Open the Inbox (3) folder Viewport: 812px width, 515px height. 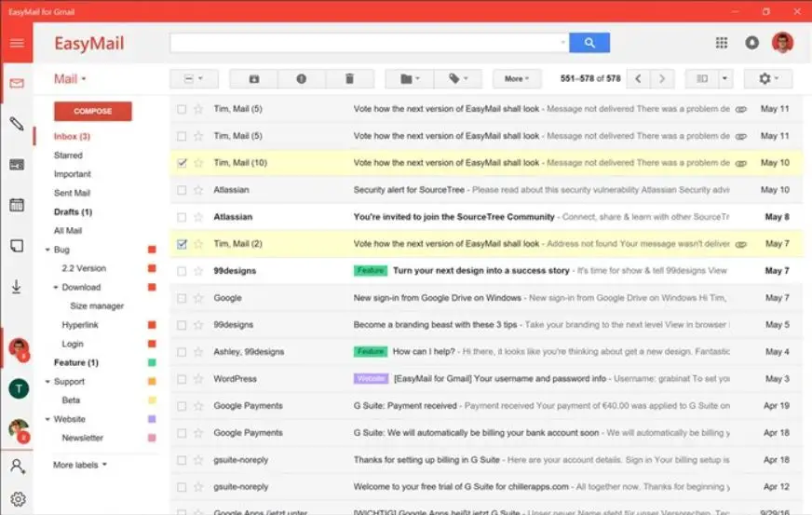(x=72, y=136)
